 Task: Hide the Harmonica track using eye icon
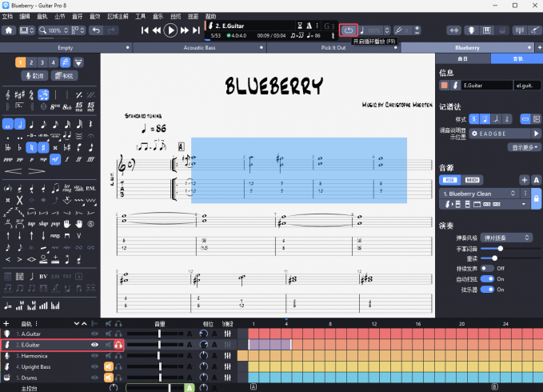[x=95, y=355]
